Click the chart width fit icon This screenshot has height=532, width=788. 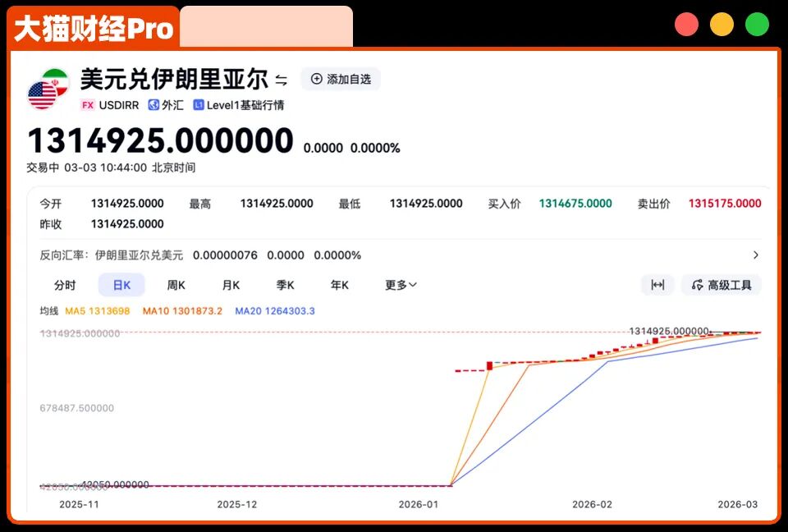click(x=657, y=285)
